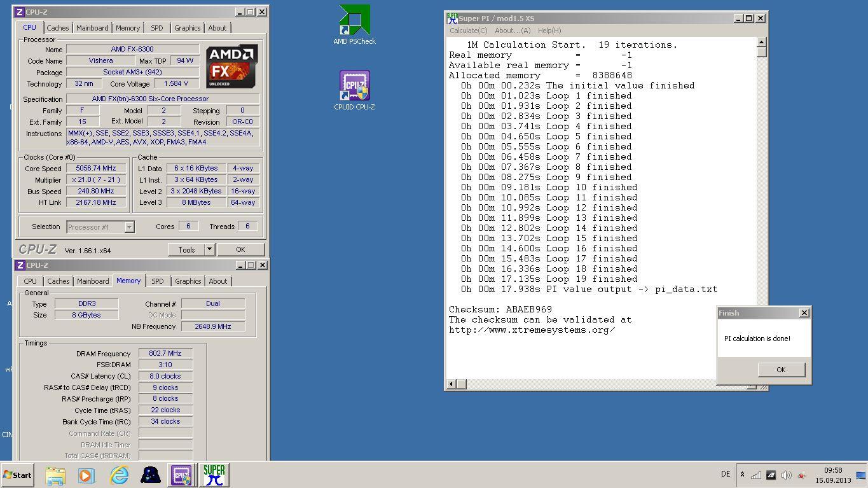Open the Graphics tab in lower CPU-Z window
Viewport: 868px width, 488px height.
[x=188, y=281]
